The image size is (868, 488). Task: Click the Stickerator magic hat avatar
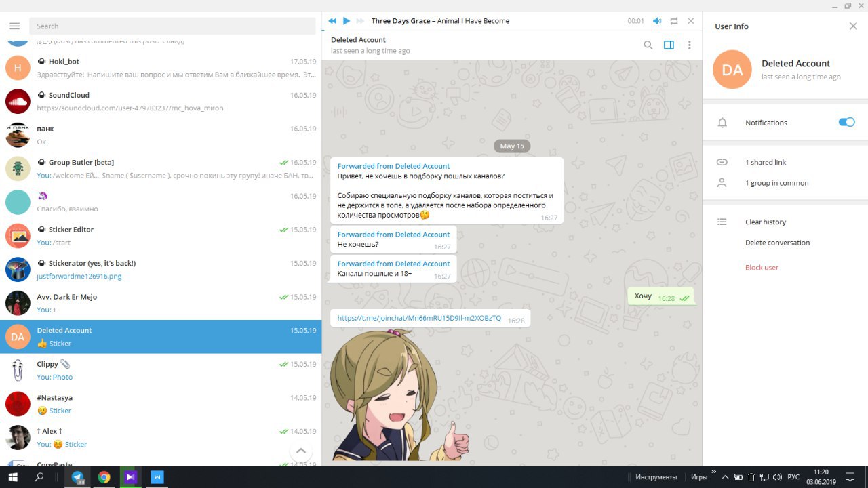(18, 270)
